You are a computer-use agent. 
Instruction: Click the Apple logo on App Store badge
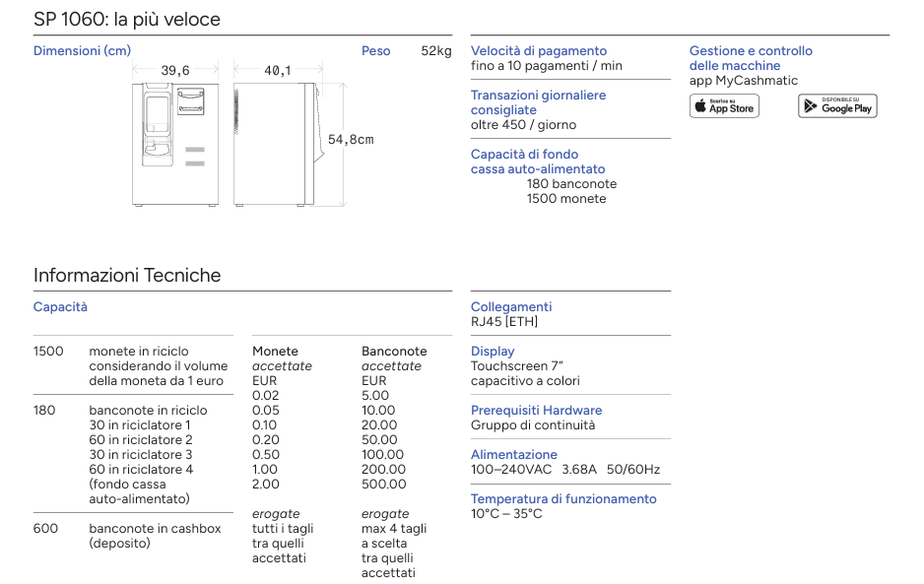pyautogui.click(x=700, y=106)
